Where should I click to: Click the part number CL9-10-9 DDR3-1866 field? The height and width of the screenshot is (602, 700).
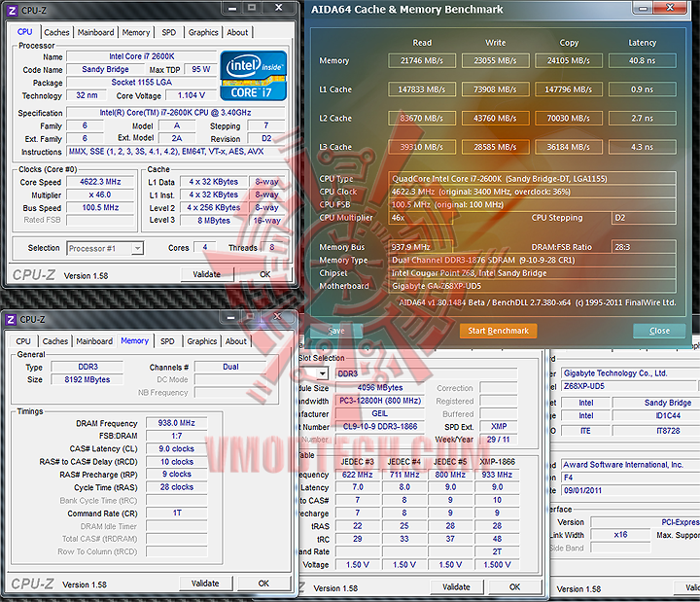click(x=380, y=427)
